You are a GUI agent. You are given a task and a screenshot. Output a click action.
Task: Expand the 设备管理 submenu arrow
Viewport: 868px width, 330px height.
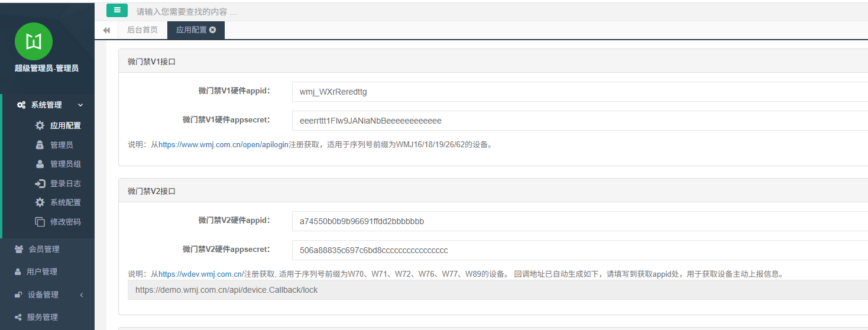coord(81,295)
